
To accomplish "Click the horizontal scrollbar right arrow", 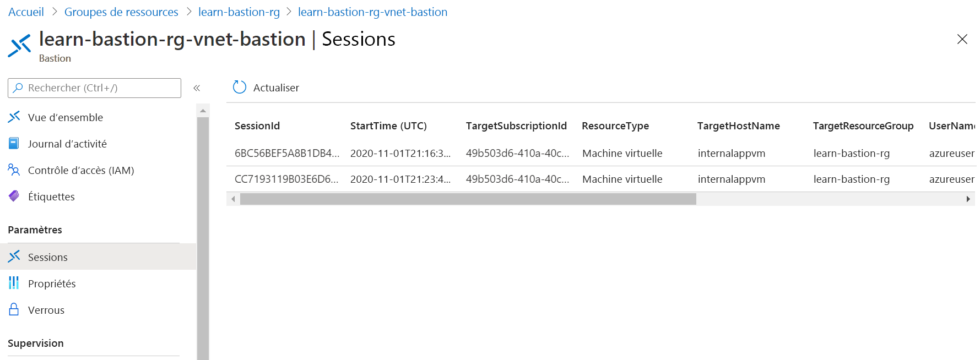I will coord(968,198).
